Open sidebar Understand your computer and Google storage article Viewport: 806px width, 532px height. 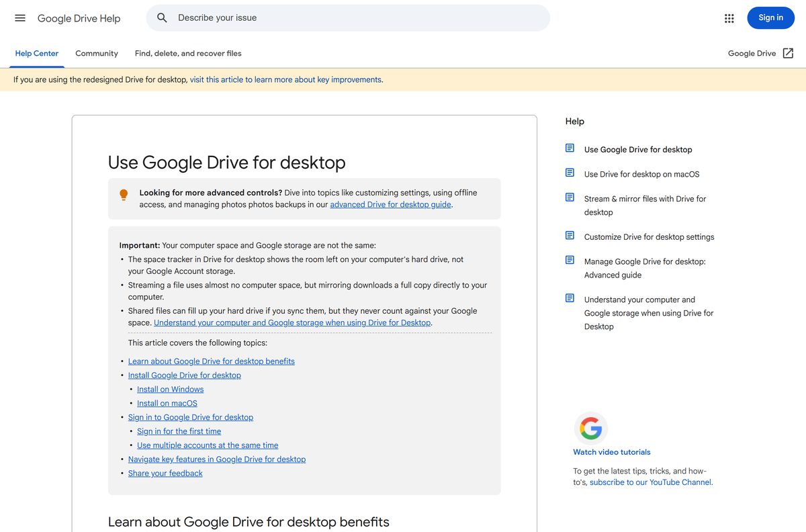coord(649,313)
